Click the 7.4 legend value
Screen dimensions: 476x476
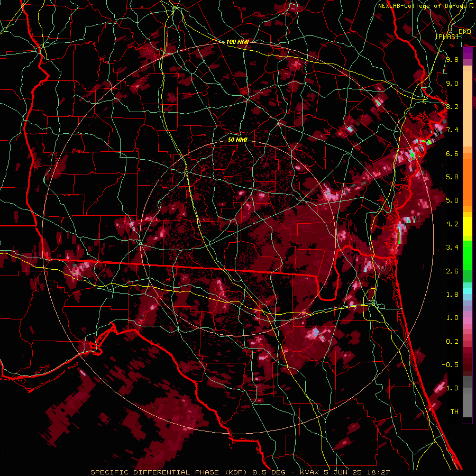pos(452,130)
